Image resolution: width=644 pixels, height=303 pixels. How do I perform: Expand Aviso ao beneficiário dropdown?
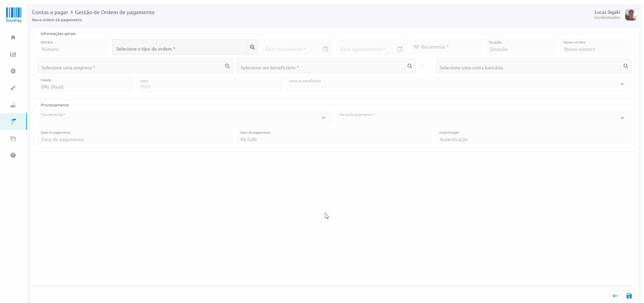[622, 85]
